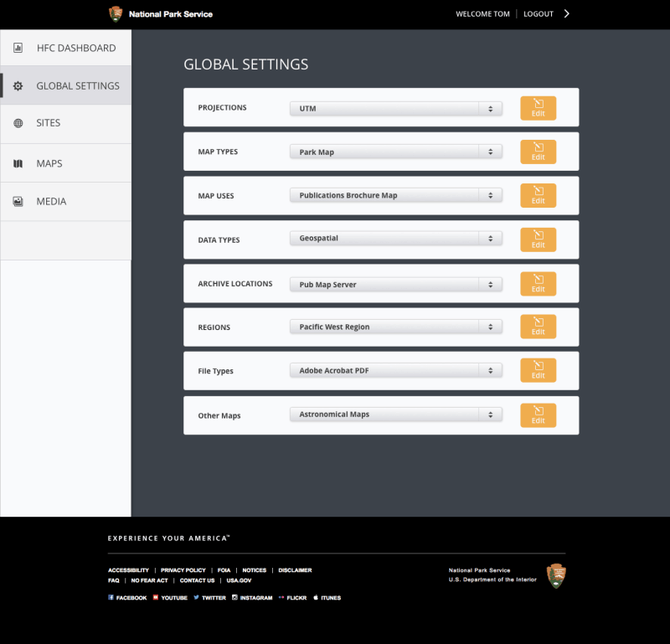Click the National Park Service arrowhead logo in header
Viewport: 670px width, 644px height.
pyautogui.click(x=116, y=14)
